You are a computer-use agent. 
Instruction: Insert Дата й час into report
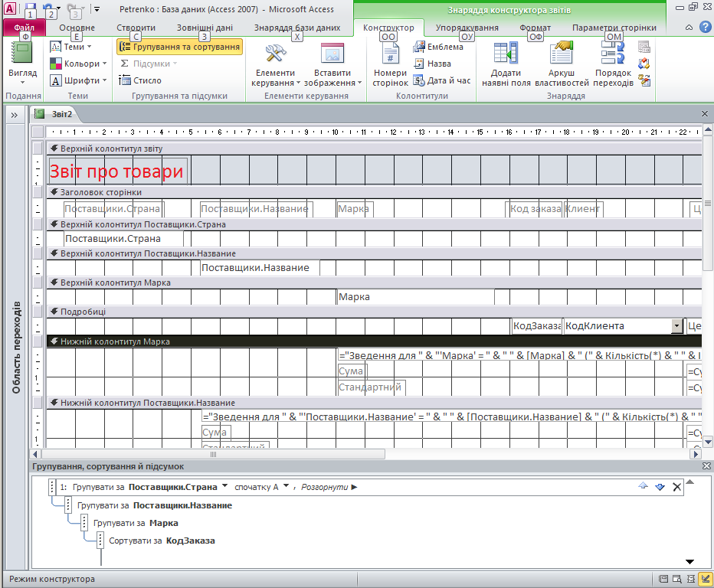click(x=441, y=80)
